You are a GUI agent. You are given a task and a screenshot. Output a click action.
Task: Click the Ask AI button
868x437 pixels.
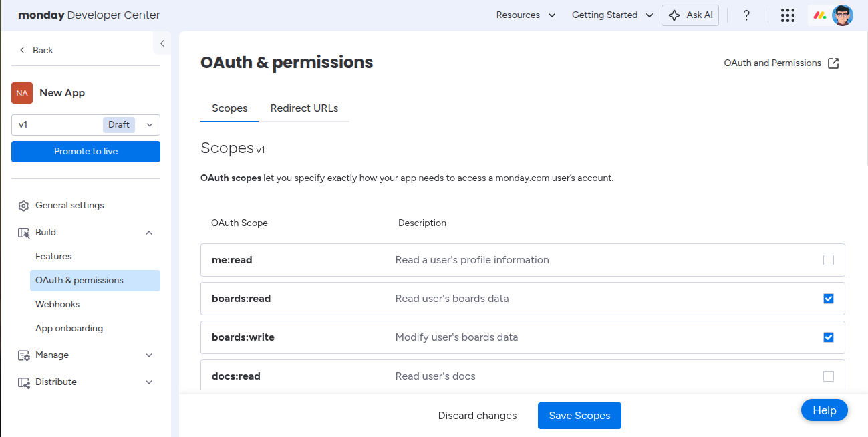(690, 15)
